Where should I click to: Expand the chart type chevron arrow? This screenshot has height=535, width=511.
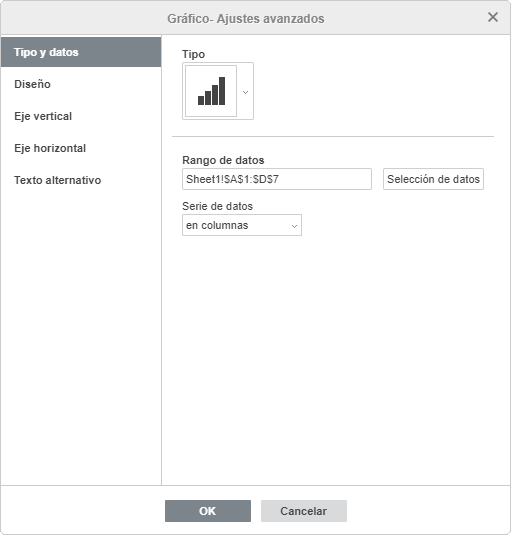pos(245,92)
